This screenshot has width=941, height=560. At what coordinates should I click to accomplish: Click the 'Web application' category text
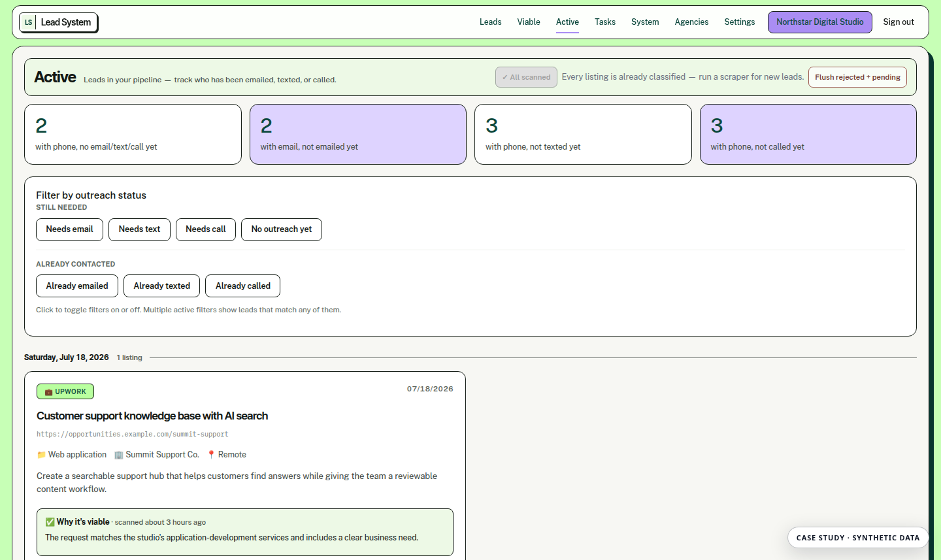[77, 455]
